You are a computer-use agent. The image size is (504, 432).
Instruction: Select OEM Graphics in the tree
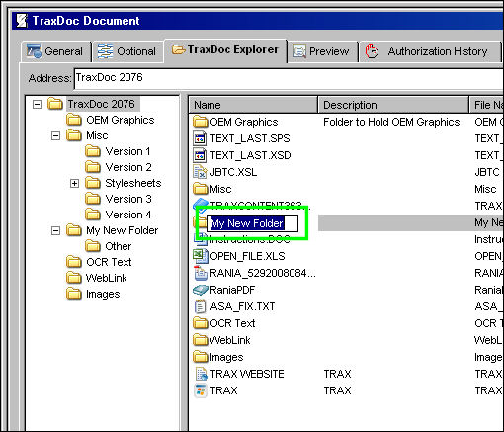click(x=121, y=120)
